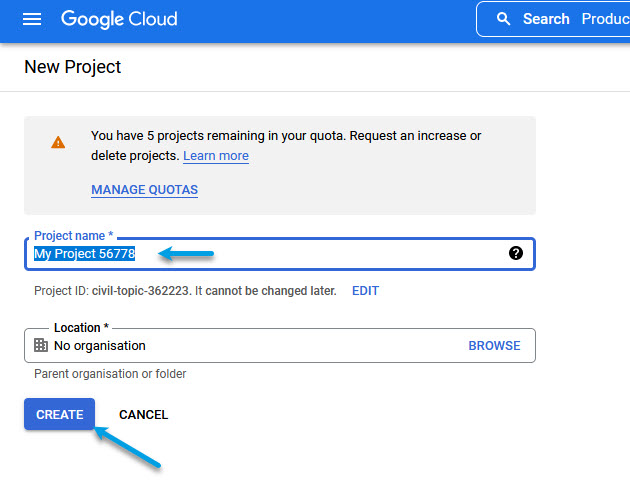
Task: Edit the Project ID via EDIT
Action: click(x=365, y=291)
